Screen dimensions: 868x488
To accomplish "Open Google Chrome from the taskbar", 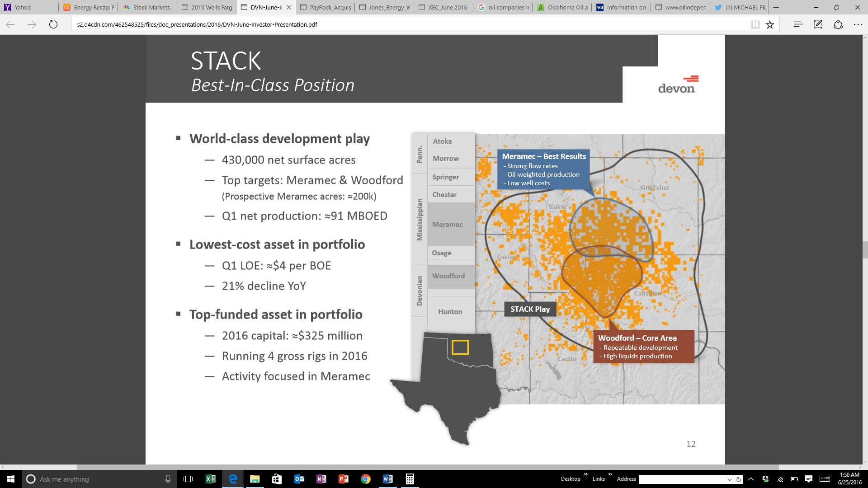I will click(365, 479).
